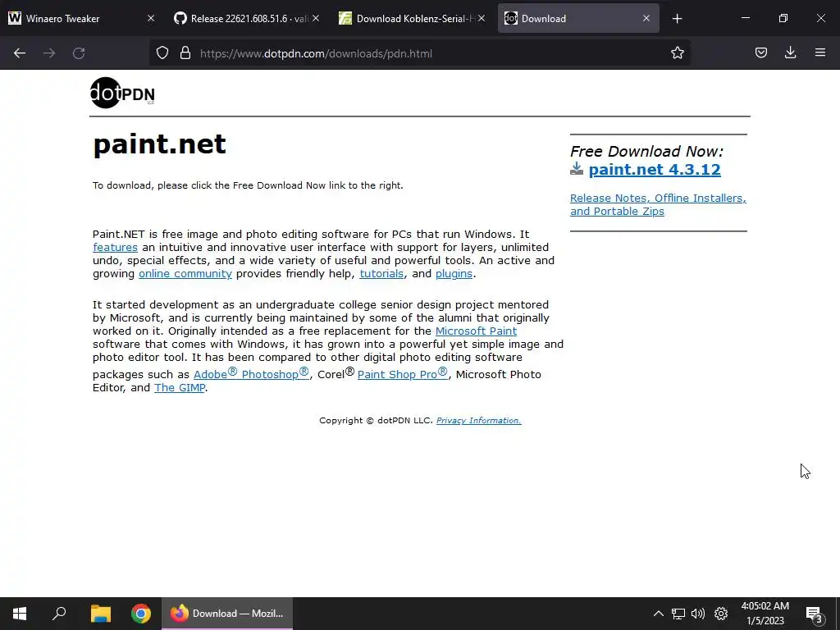Close the Download Koblenz-Serial tab
This screenshot has width=840, height=630.
[x=482, y=19]
